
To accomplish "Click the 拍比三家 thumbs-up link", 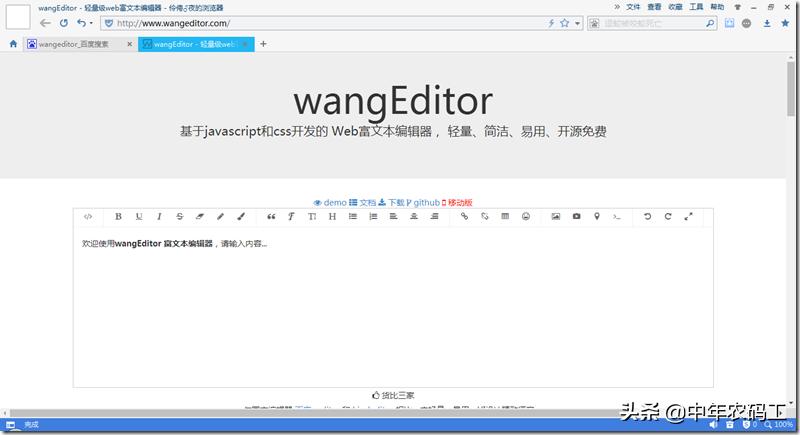I will click(393, 395).
